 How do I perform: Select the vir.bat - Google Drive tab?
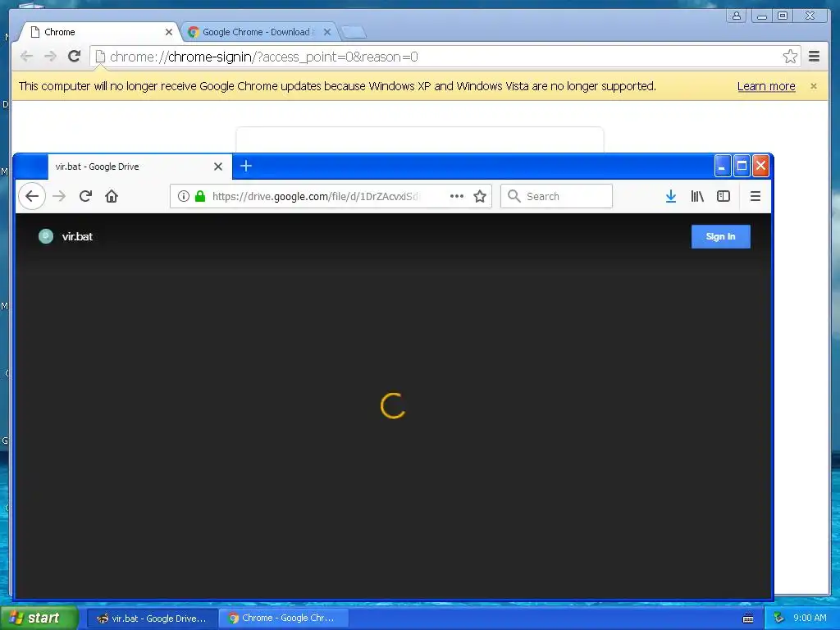tap(139, 167)
